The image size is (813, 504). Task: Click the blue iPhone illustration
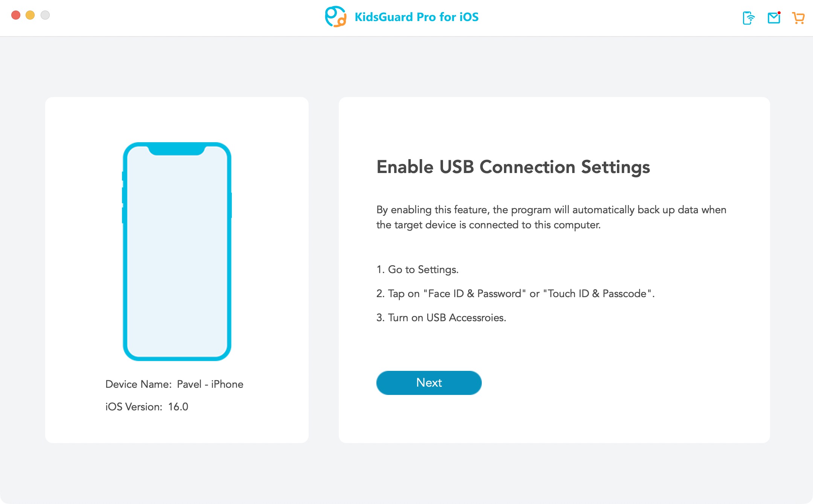[177, 251]
